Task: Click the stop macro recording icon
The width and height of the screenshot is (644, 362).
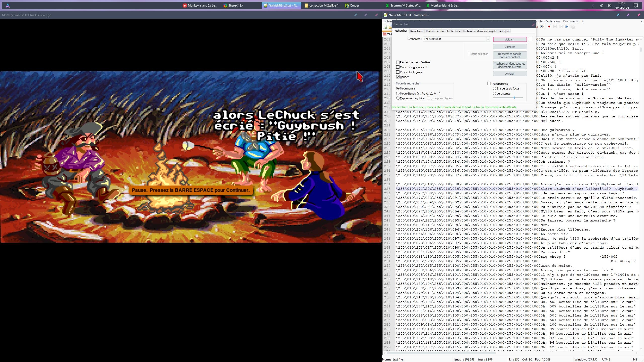Action: pos(555,27)
